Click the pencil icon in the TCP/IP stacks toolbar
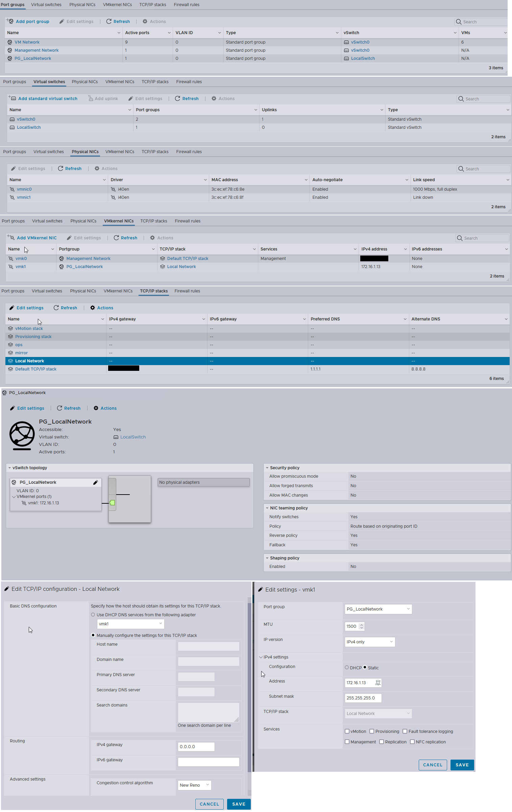512x812 pixels. pos(11,308)
